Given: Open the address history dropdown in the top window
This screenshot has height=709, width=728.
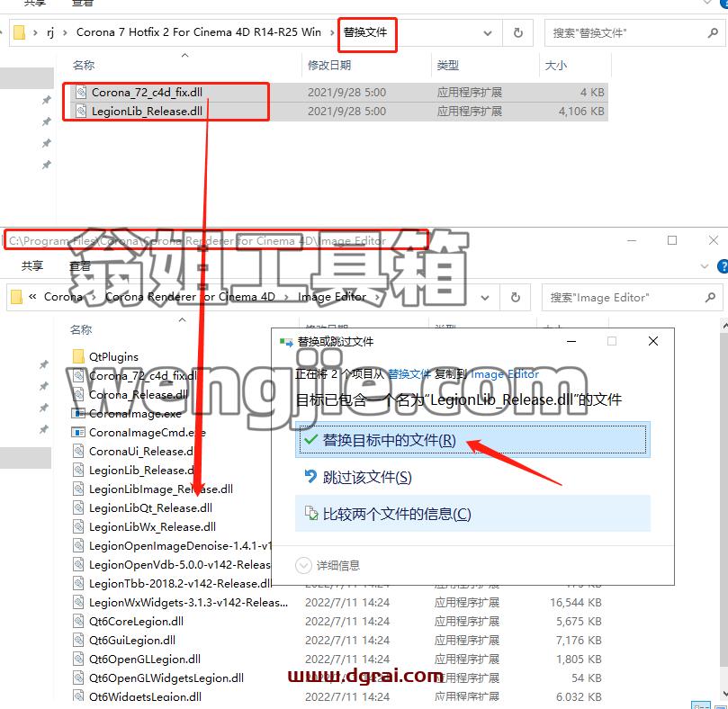Looking at the screenshot, I should click(488, 33).
